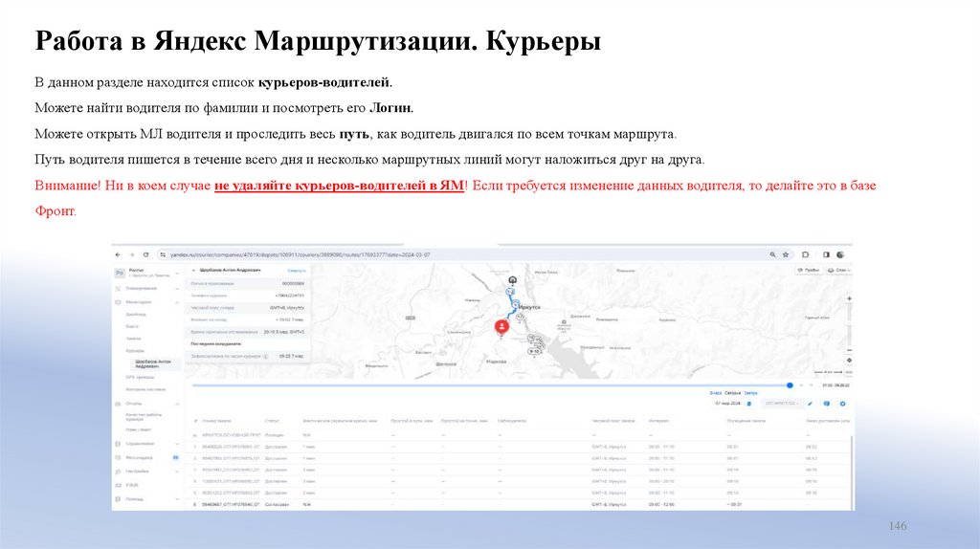Click the route timeline slider handle

(790, 385)
